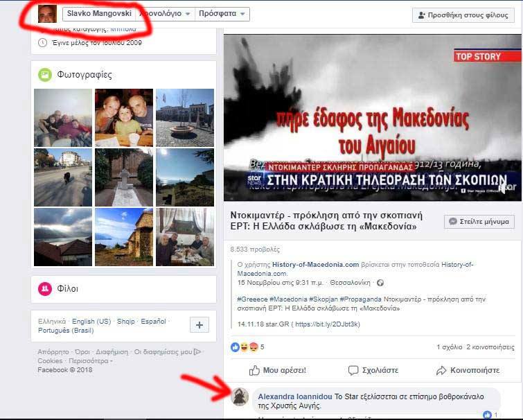Click the Μου αρέσει! like button
Screen dimensions: 523x420
pyautogui.click(x=278, y=370)
